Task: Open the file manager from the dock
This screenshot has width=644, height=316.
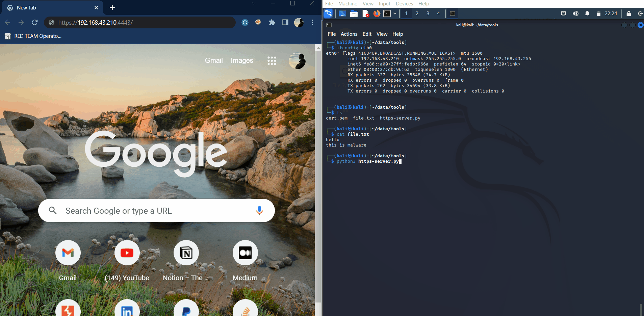Action: [354, 14]
